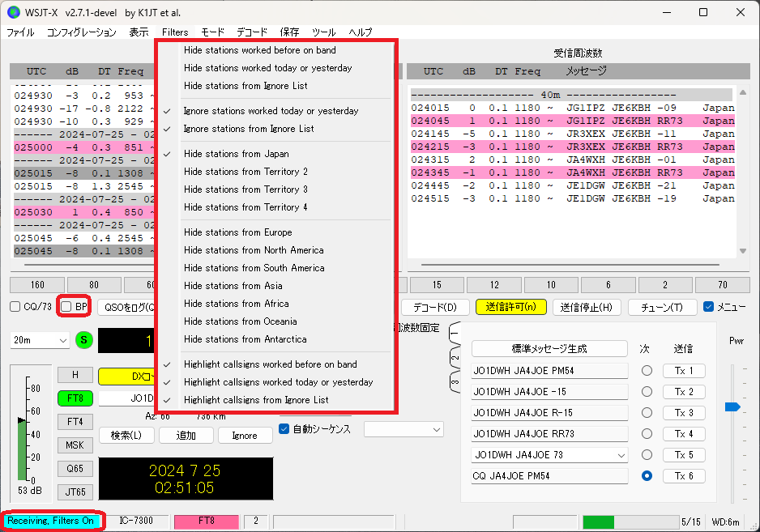Select the MSK mode button

[x=75, y=445]
